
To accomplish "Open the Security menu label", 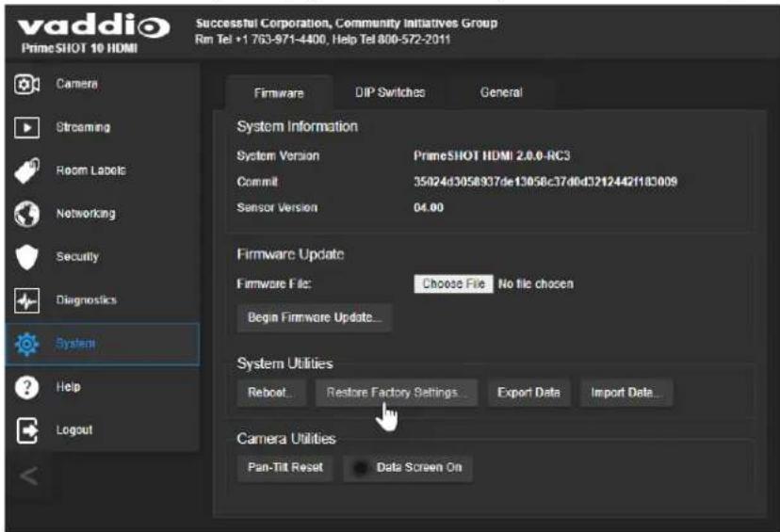I will pyautogui.click(x=77, y=256).
